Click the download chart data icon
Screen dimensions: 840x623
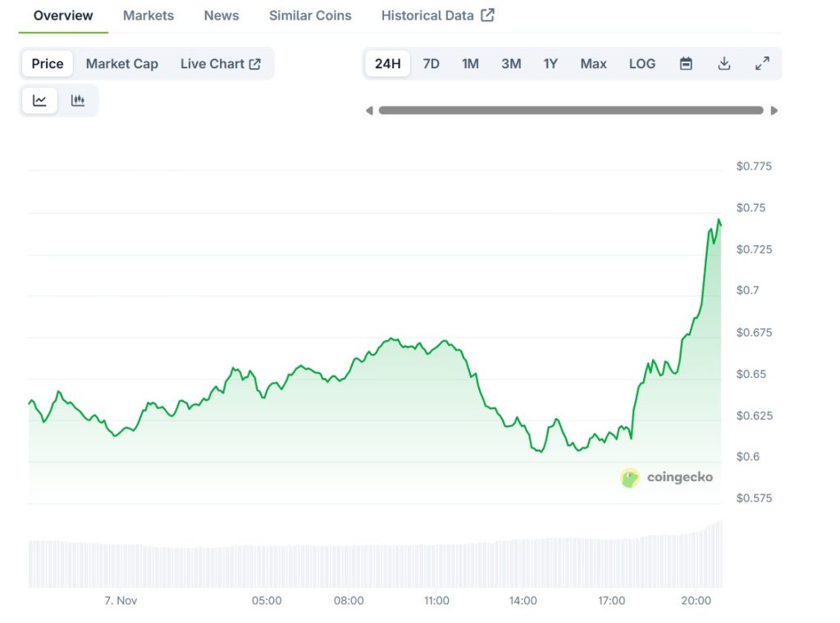point(724,63)
